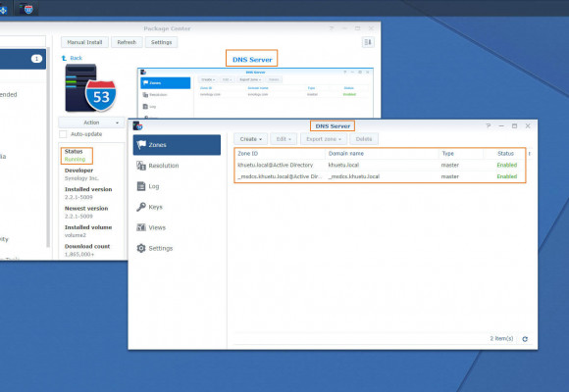569x392 pixels.
Task: Toggle the Auto-update checkbox
Action: coord(63,134)
